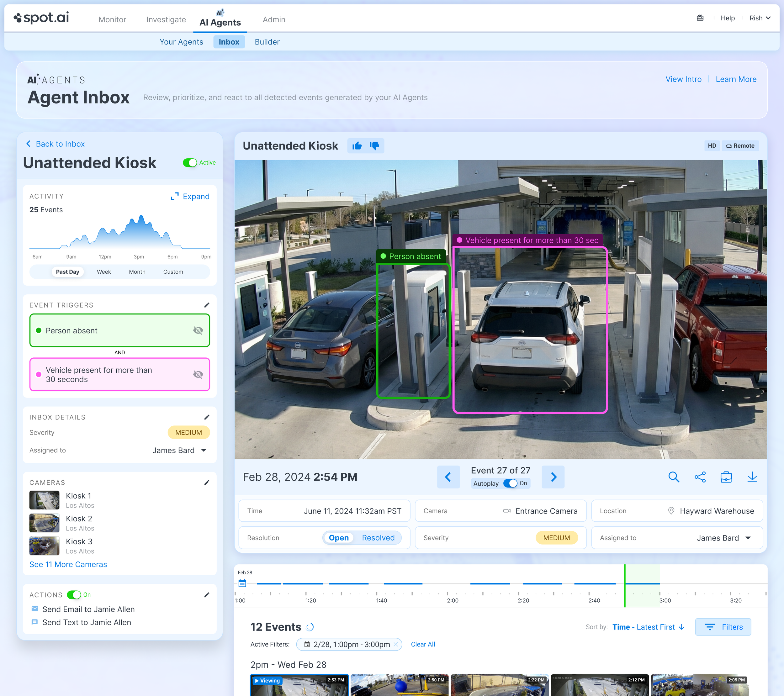Viewport: 784px width, 696px height.
Task: Toggle the Active agent switch
Action: (190, 163)
